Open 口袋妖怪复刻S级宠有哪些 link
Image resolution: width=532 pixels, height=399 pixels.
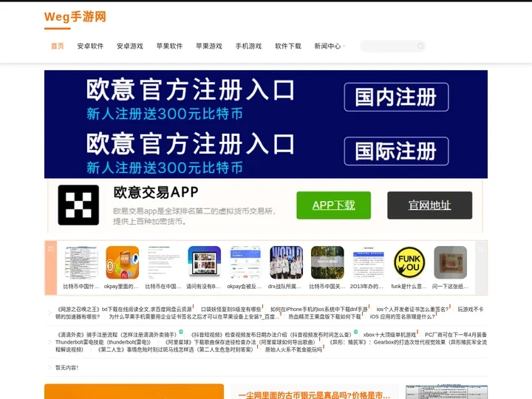(231, 310)
